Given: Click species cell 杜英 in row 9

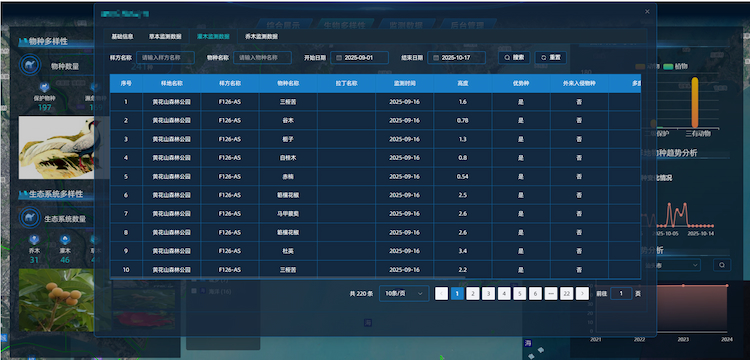Looking at the screenshot, I should click(288, 251).
